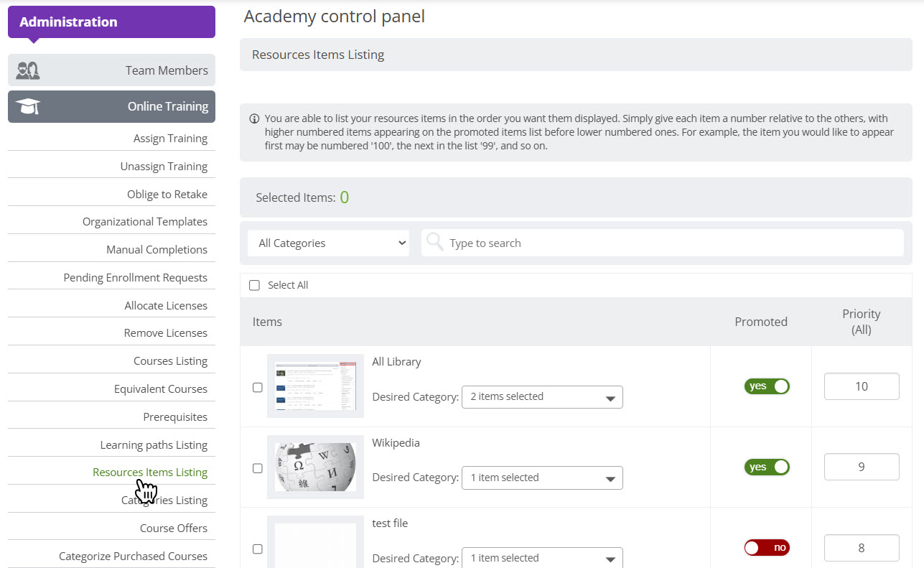
Task: Open Pending Enrollment Requests link
Action: (x=135, y=278)
